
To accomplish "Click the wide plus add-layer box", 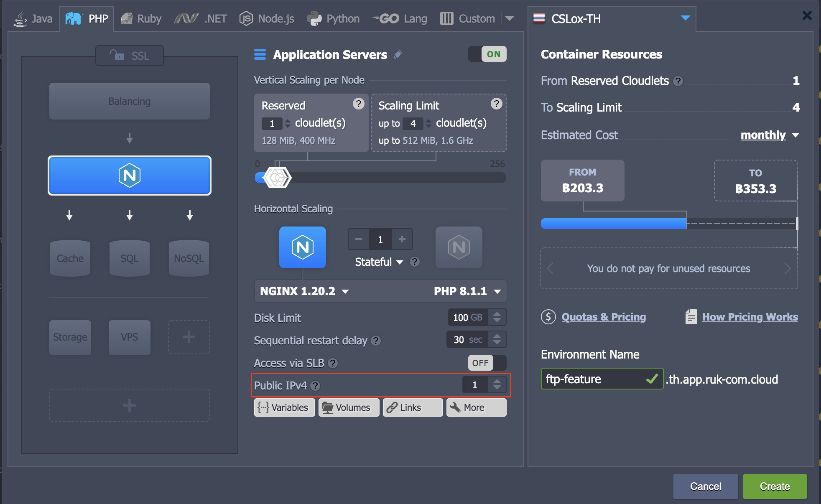I will click(130, 405).
